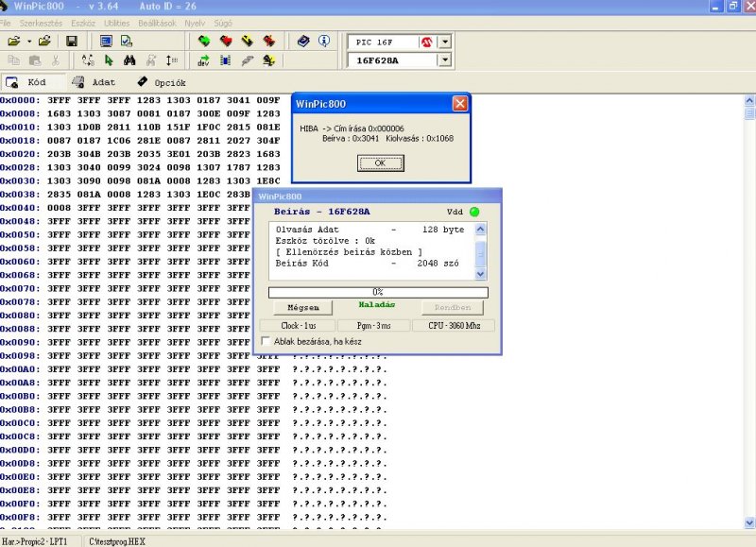Cancel programming with the Mégsem button
This screenshot has height=547, width=756.
[302, 307]
